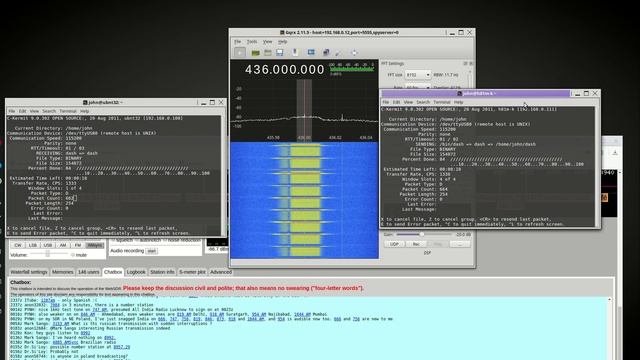
Task: Click the save settings floppy icon in Gqrx
Action: click(280, 53)
